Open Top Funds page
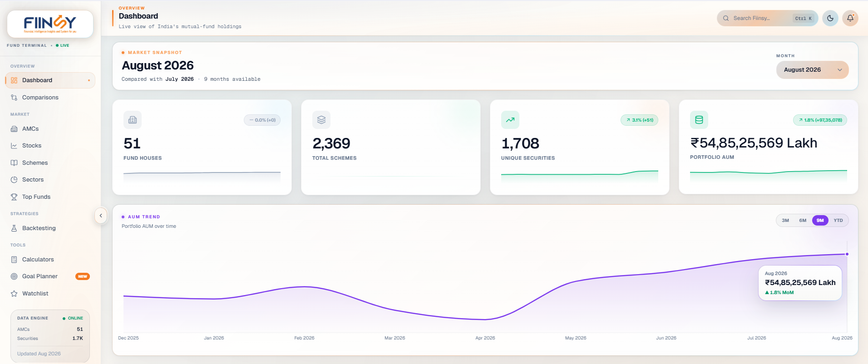Image resolution: width=868 pixels, height=364 pixels. click(x=50, y=197)
